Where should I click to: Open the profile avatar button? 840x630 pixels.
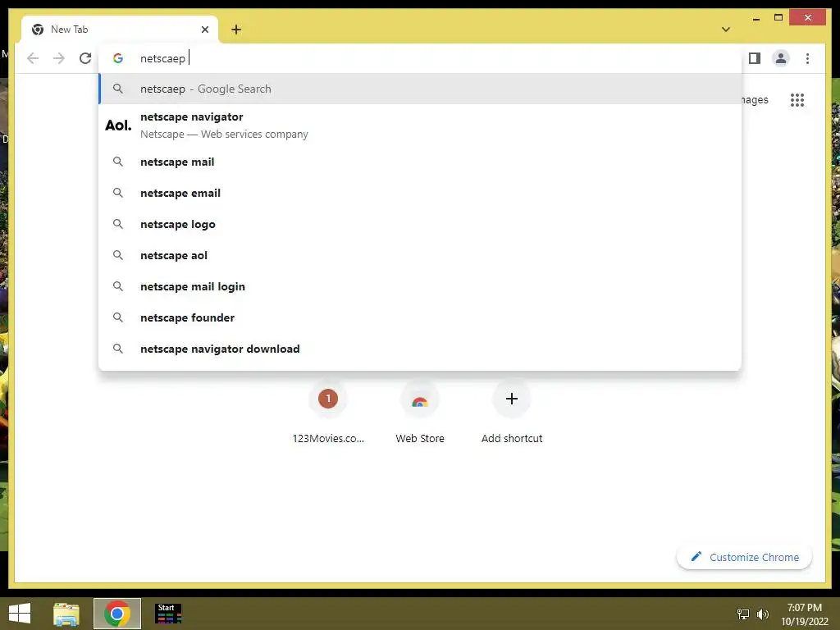click(781, 58)
